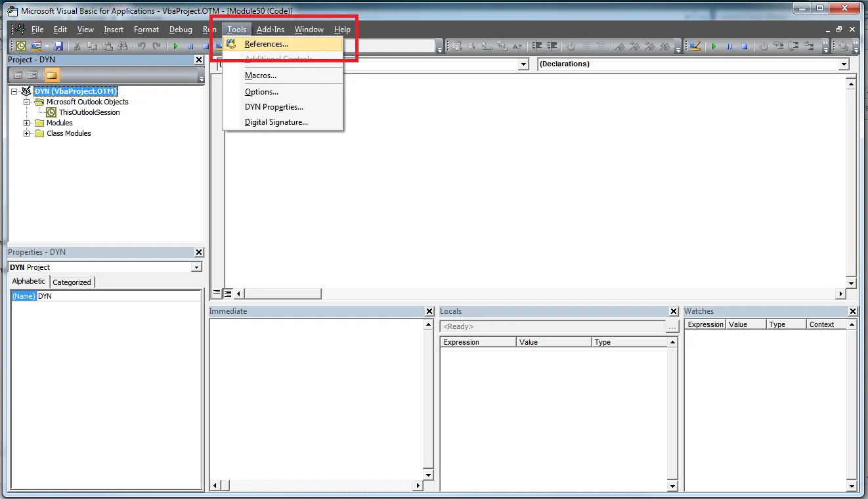Click inside the Immediate window text area

316,400
